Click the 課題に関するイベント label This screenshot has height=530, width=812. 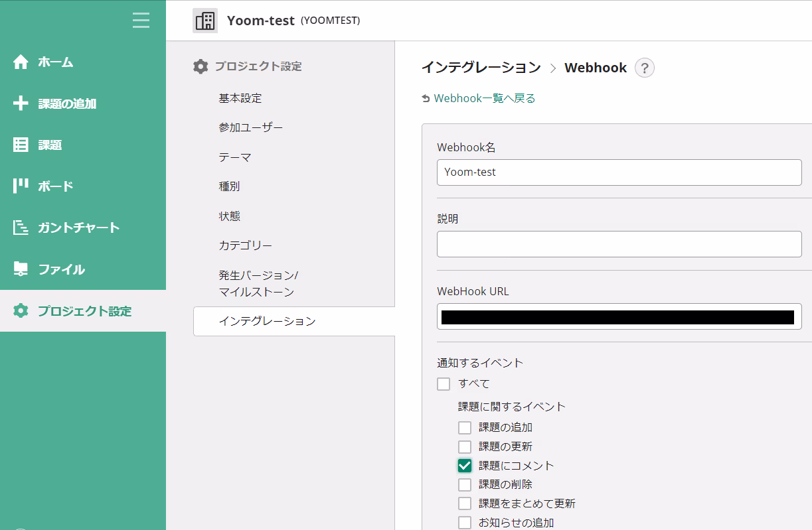click(512, 407)
